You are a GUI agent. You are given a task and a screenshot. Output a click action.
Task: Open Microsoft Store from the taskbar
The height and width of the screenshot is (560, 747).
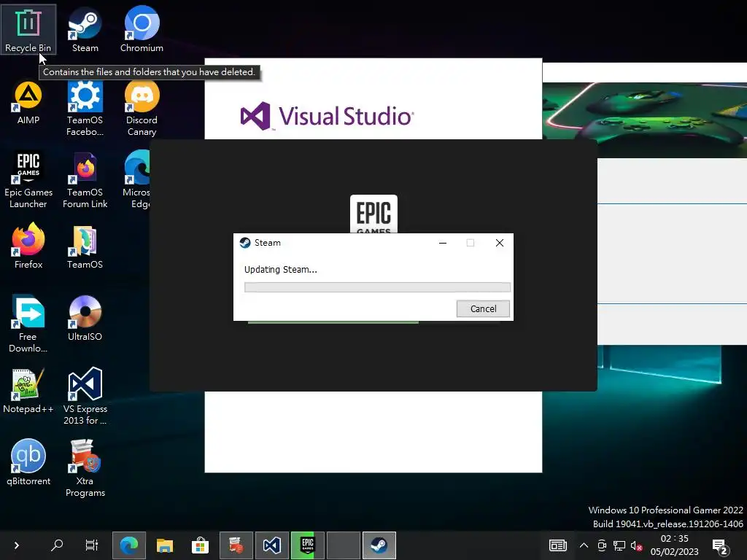click(200, 545)
